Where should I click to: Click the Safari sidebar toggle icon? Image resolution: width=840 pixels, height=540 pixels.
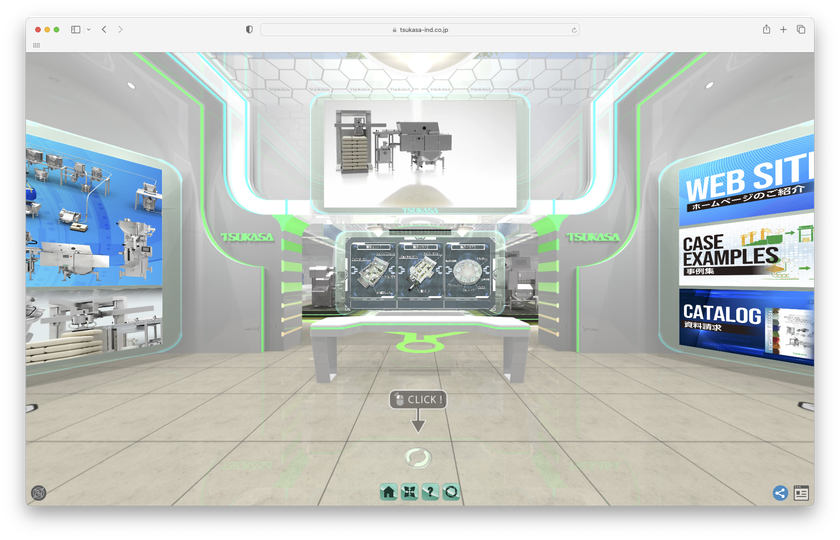(76, 29)
